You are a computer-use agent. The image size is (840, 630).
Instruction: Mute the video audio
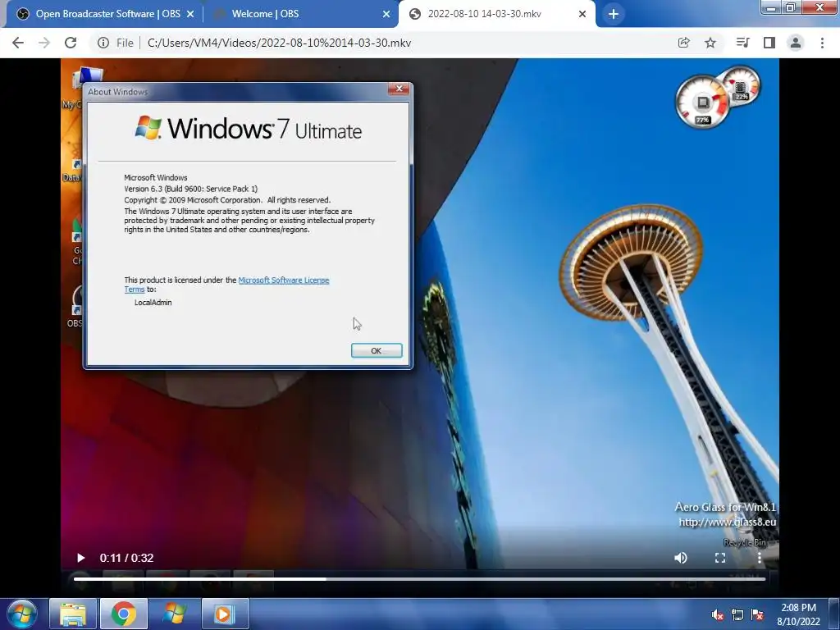click(x=681, y=558)
